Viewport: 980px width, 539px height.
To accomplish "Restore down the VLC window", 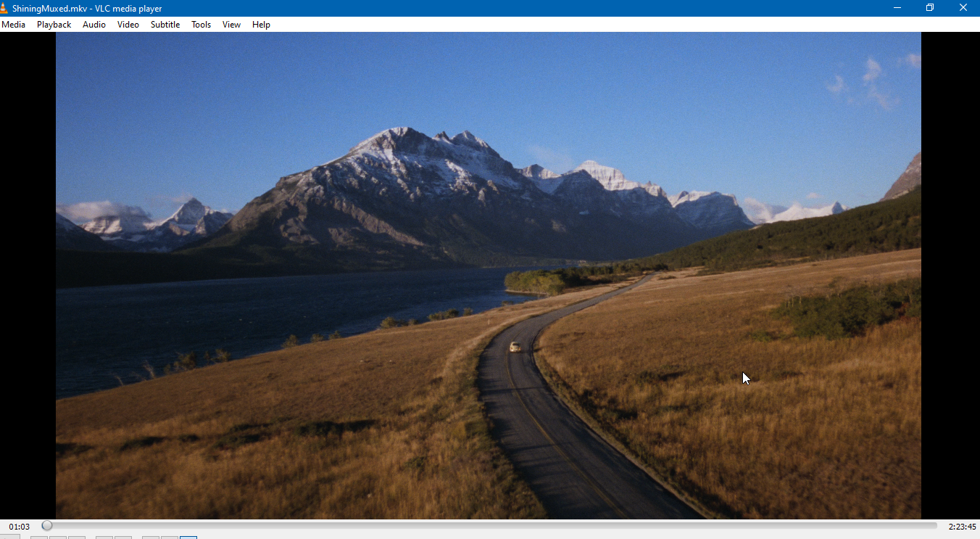I will (x=930, y=8).
